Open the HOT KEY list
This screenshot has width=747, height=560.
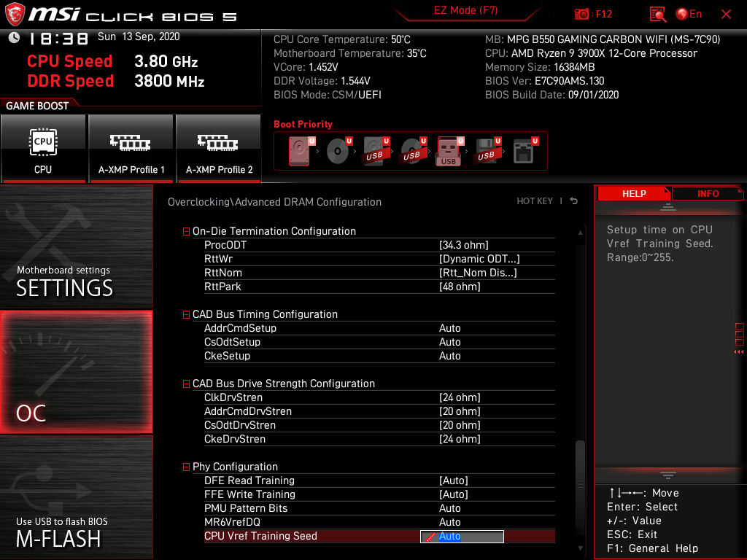click(x=535, y=201)
